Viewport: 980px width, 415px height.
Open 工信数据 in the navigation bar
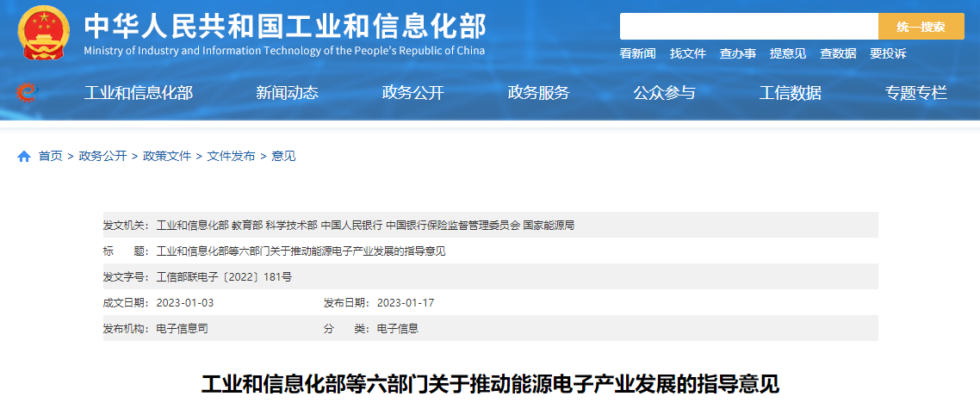(790, 93)
